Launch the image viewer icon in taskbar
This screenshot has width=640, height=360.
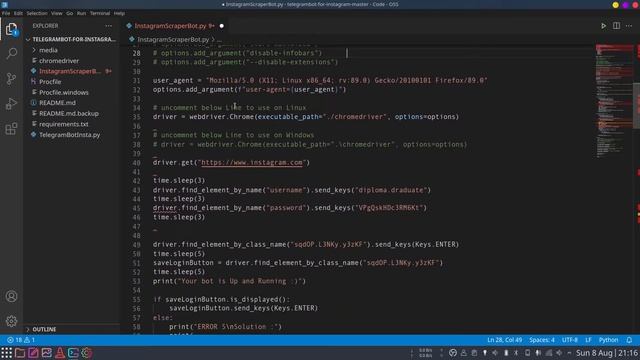click(x=47, y=353)
